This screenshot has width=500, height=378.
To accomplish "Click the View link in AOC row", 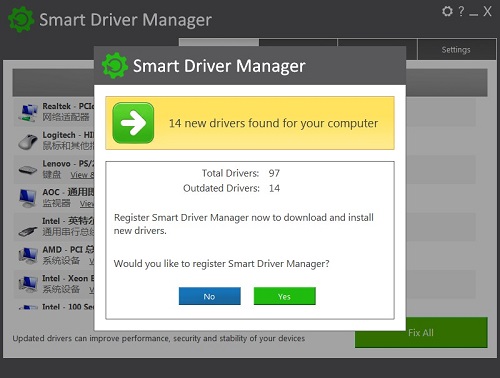I will tap(87, 203).
